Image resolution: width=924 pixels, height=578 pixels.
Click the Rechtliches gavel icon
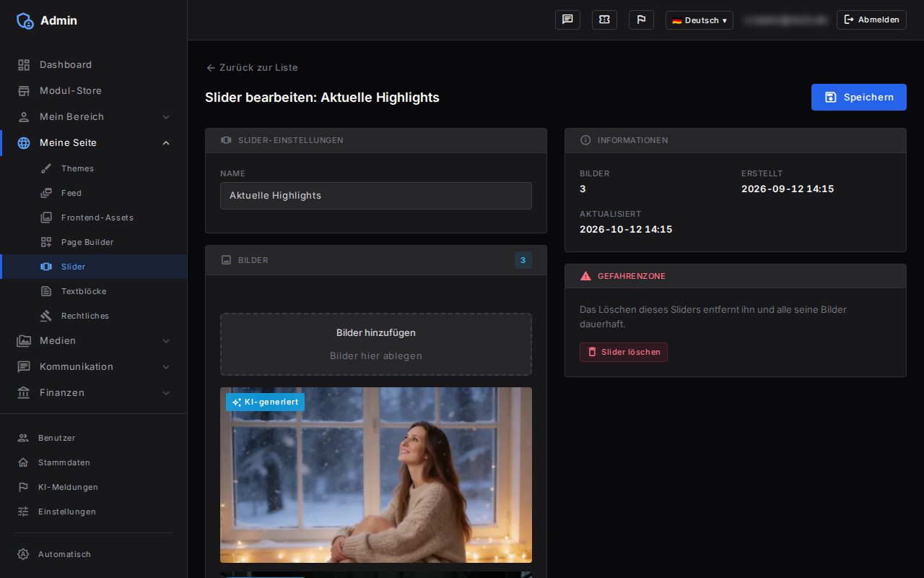click(46, 316)
